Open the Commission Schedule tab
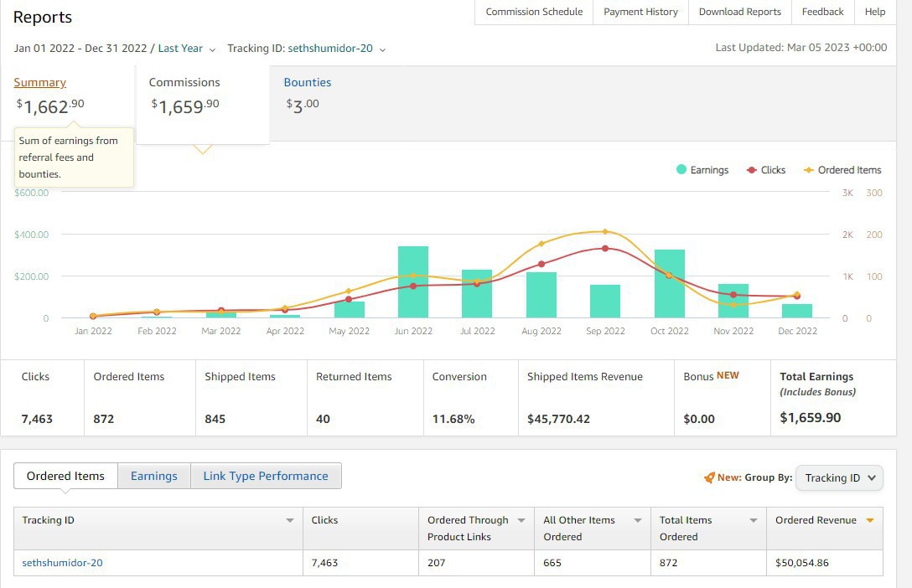912x588 pixels. [534, 12]
